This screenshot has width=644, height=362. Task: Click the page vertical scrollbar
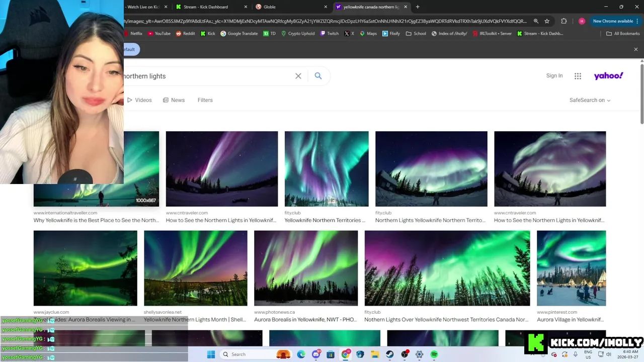[641, 93]
